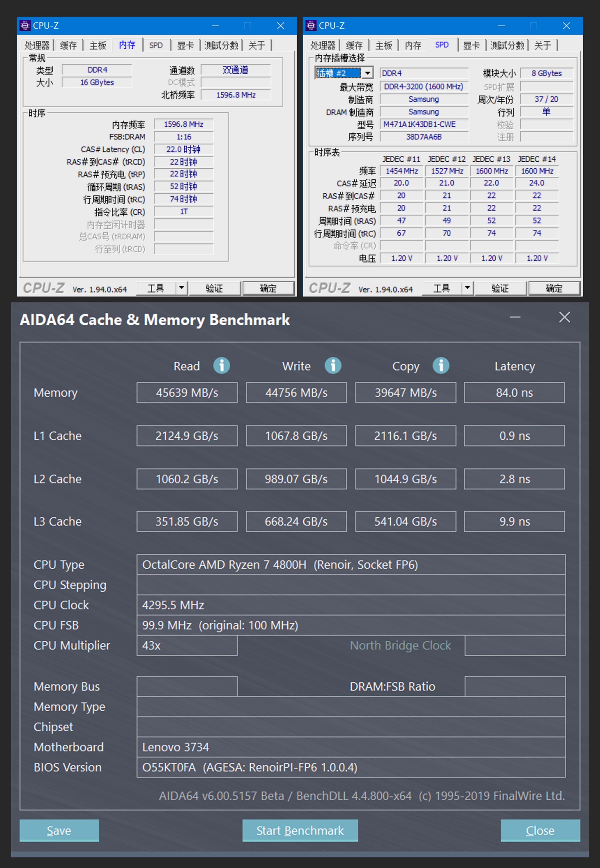Click the info icon next to Write
Image resolution: width=600 pixels, height=868 pixels.
point(333,366)
